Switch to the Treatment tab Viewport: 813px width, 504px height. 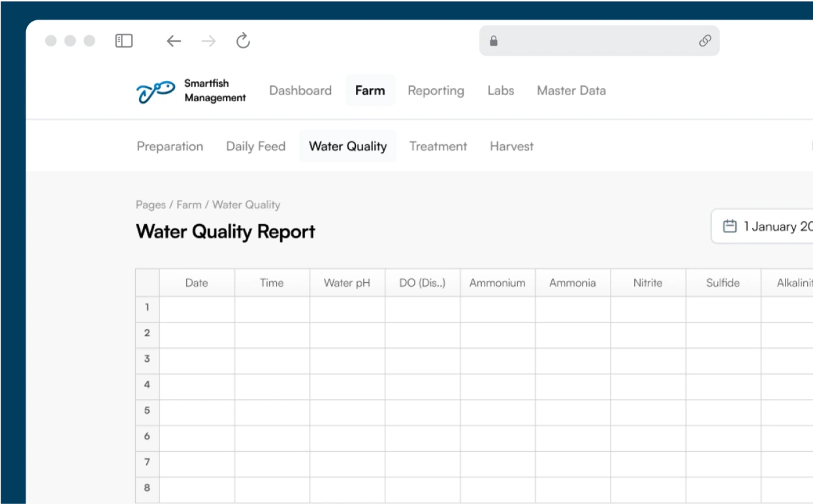(438, 146)
